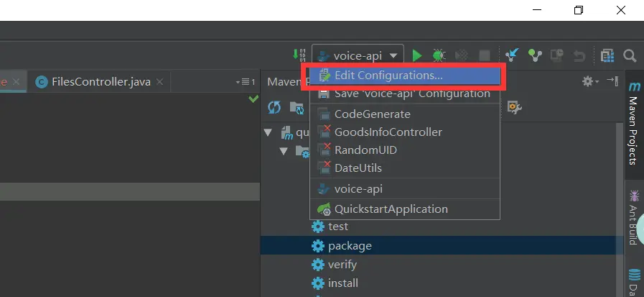The width and height of the screenshot is (644, 297).
Task: Hide the Maven Projects panel
Action: point(612,81)
